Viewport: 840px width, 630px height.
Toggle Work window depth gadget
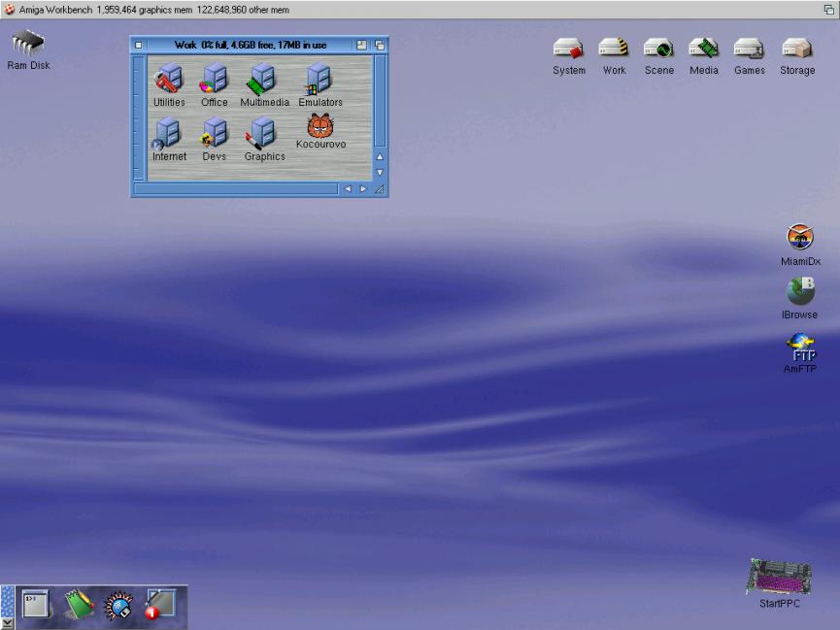point(380,45)
